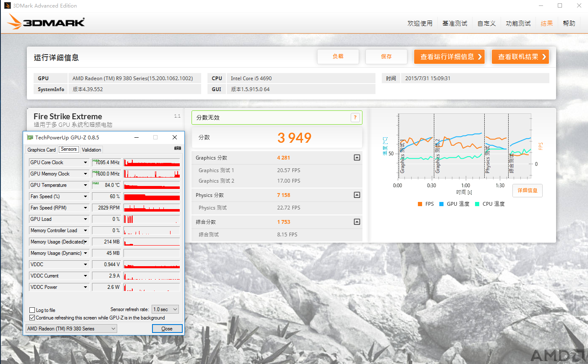Click the 2829 RPM fan value

click(106, 208)
